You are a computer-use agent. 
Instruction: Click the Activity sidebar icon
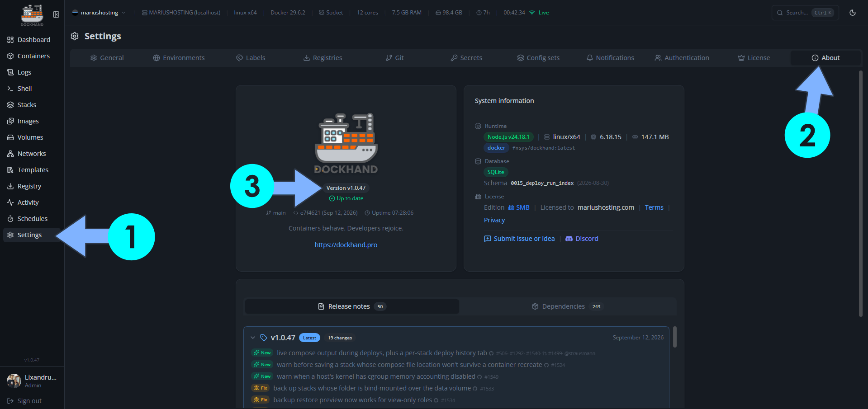coord(10,202)
